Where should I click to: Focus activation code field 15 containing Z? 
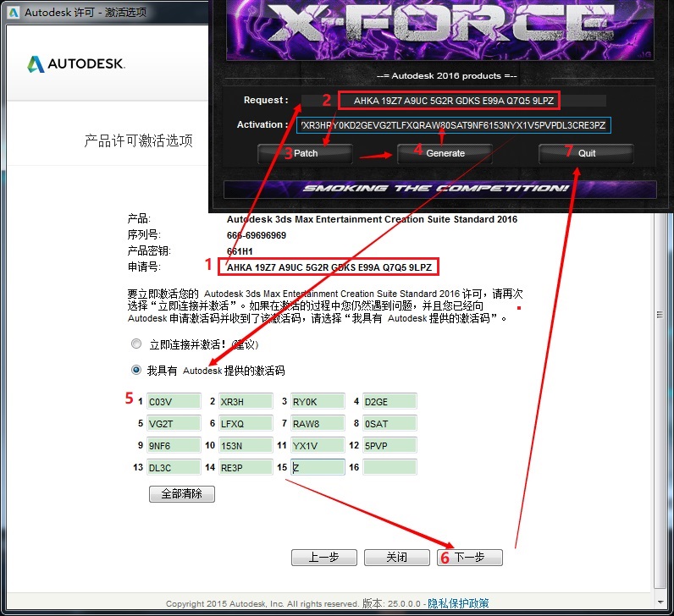coord(318,467)
